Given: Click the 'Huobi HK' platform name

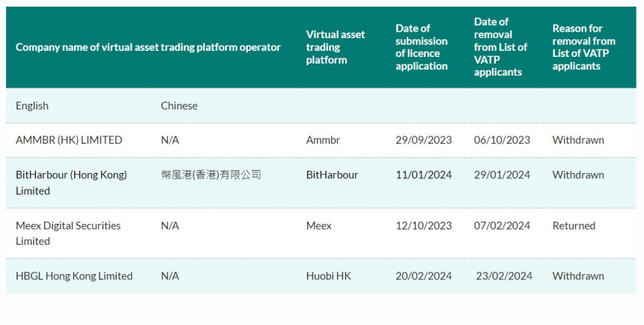Looking at the screenshot, I should [x=328, y=276].
